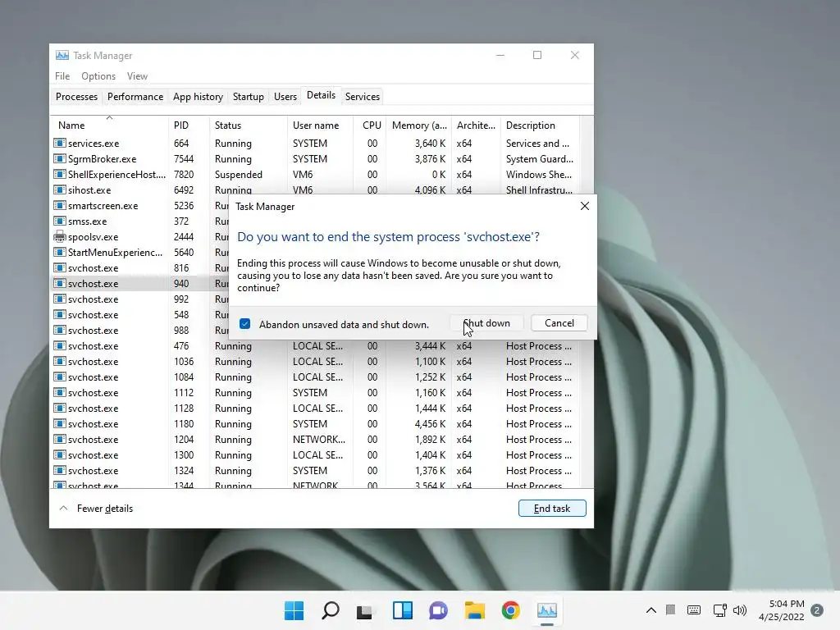Uncheck Abandon unsaved data and shut down
This screenshot has height=630, width=840.
244,324
